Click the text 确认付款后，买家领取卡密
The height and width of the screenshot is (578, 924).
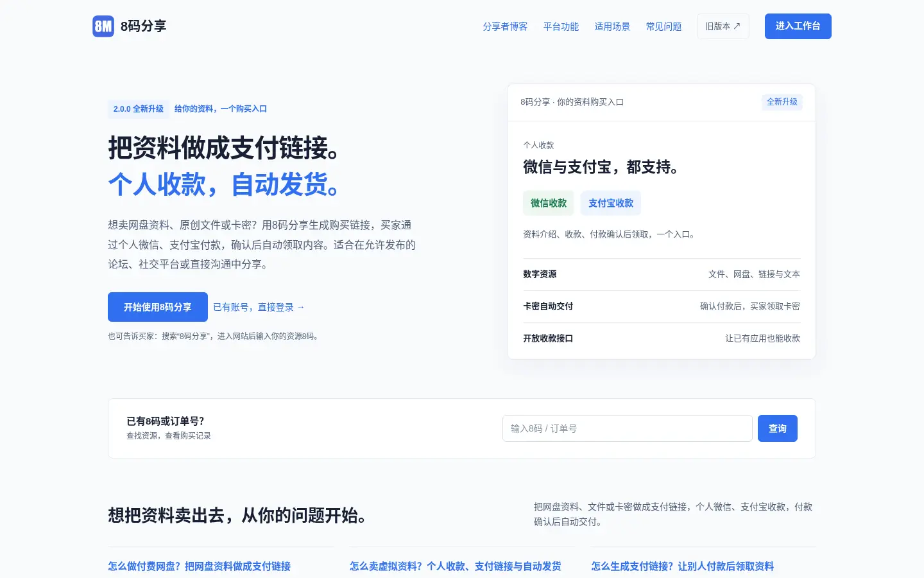tap(750, 306)
